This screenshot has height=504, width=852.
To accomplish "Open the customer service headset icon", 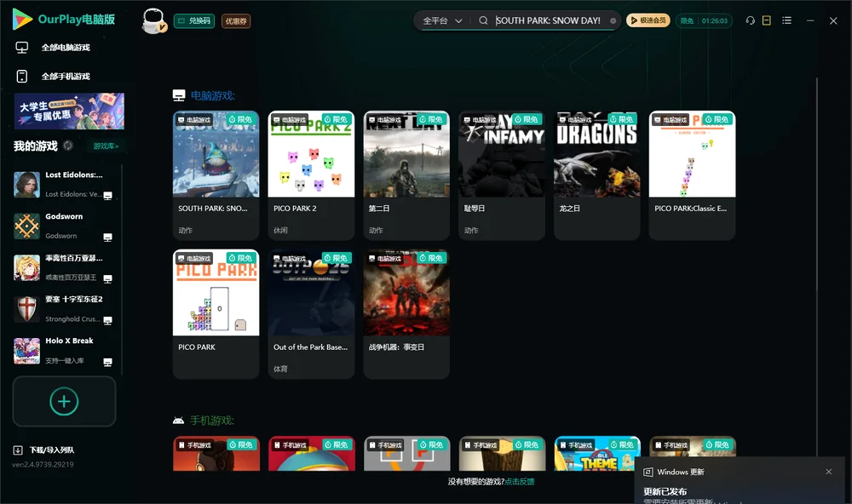I will 750,20.
